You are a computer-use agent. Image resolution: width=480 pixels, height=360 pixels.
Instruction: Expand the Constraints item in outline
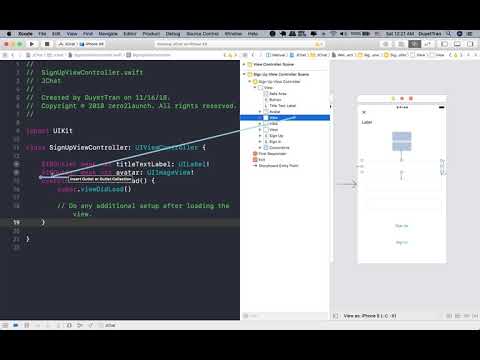(x=260, y=148)
